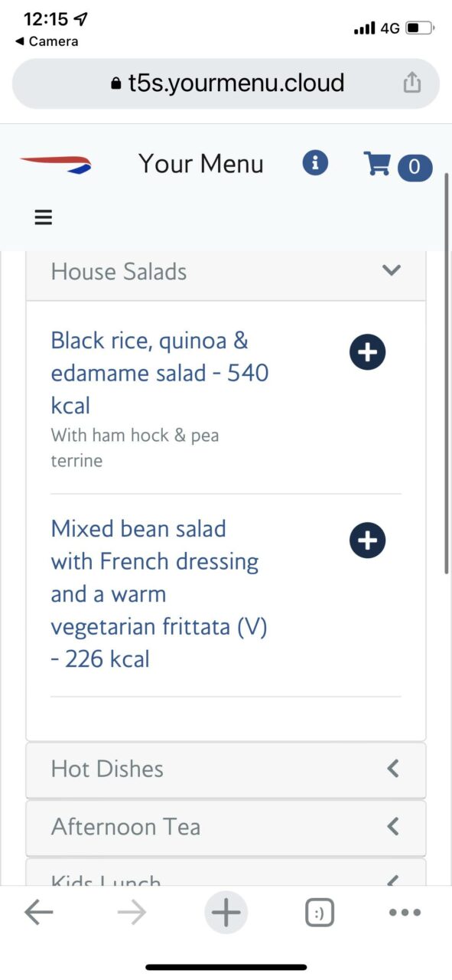Add Black rice quinoa salad to order
Image resolution: width=452 pixels, height=980 pixels.
pos(368,352)
